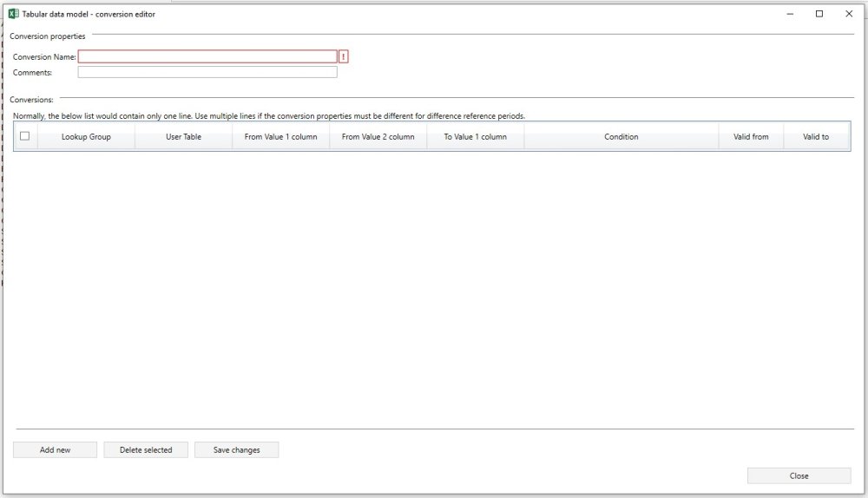The width and height of the screenshot is (868, 498).
Task: Maximize the conversion editor window
Action: [x=819, y=14]
